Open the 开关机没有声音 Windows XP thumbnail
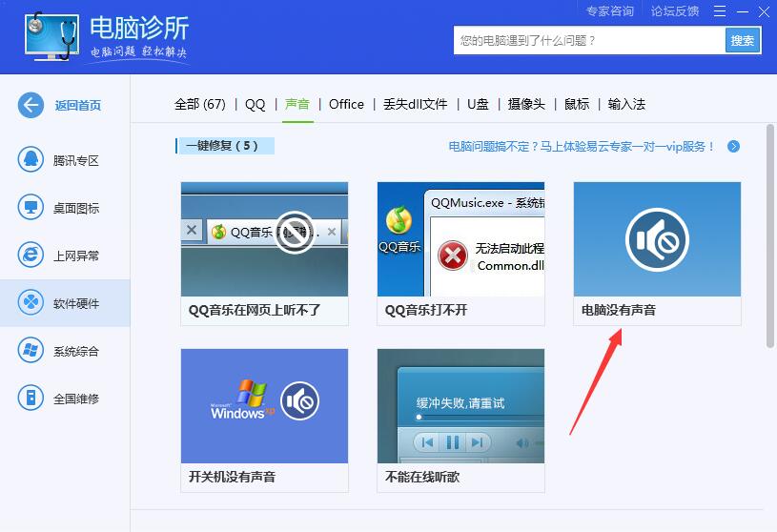 265,406
